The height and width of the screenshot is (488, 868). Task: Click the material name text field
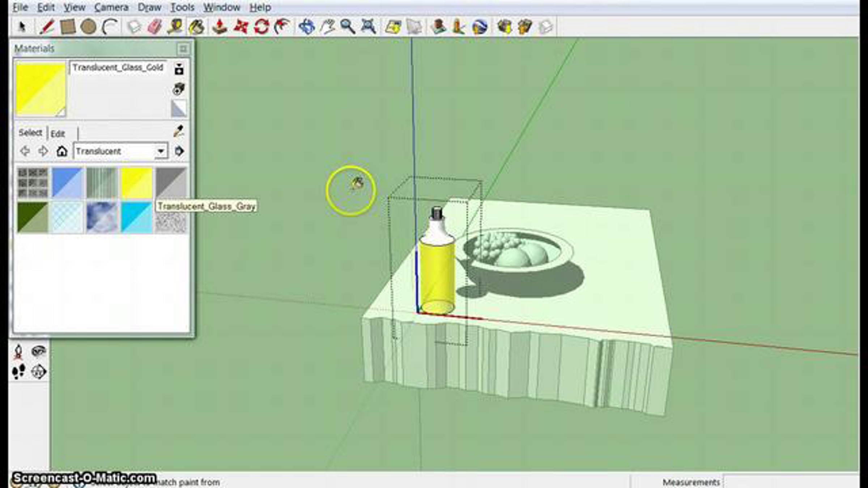[x=118, y=68]
